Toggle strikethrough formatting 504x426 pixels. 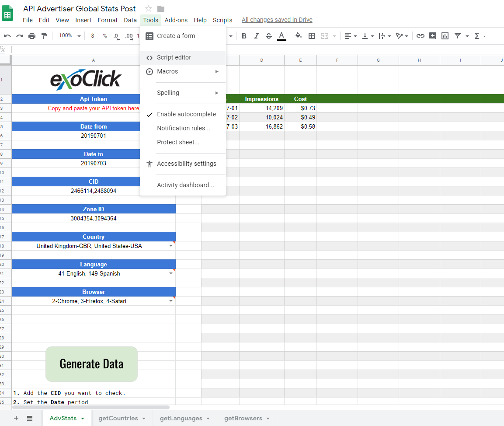[269, 36]
